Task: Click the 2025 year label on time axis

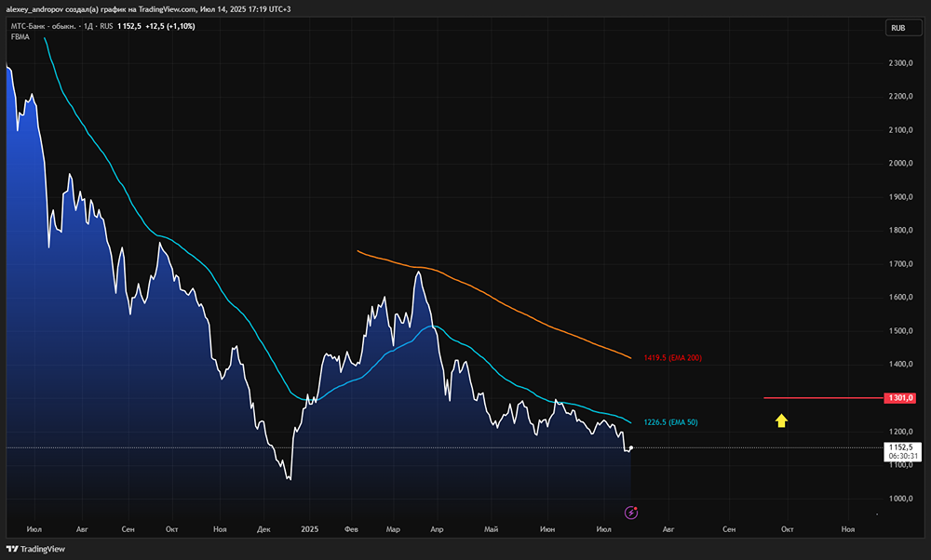Action: point(309,529)
